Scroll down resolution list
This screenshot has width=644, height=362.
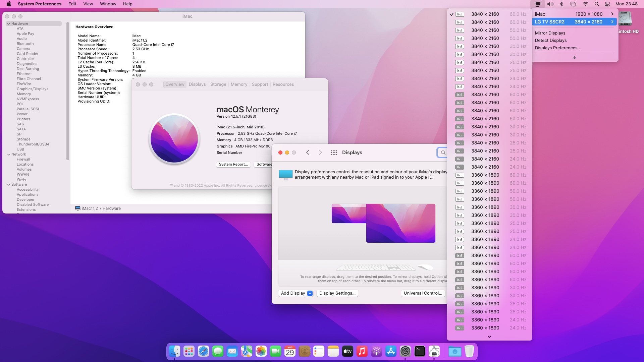coord(489,337)
